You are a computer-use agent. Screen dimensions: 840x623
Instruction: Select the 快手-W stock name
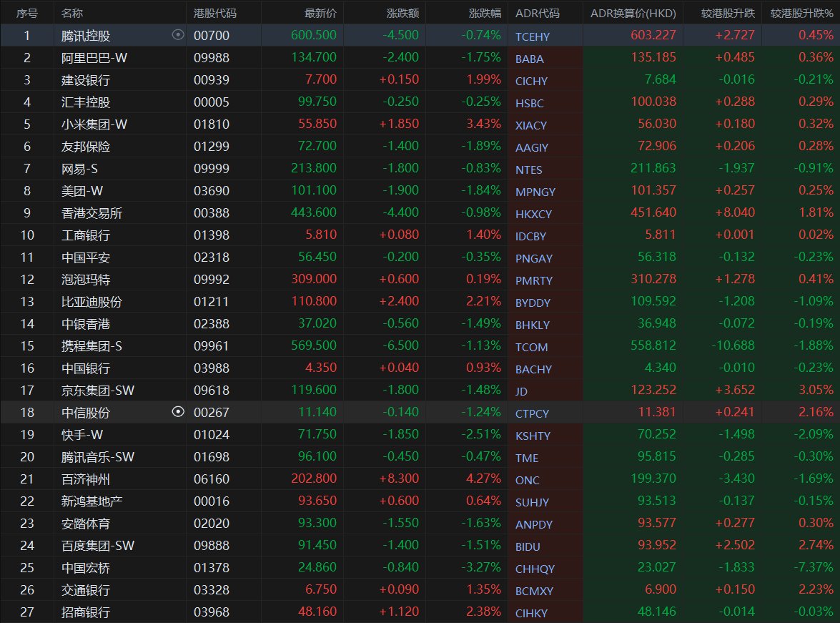(82, 434)
